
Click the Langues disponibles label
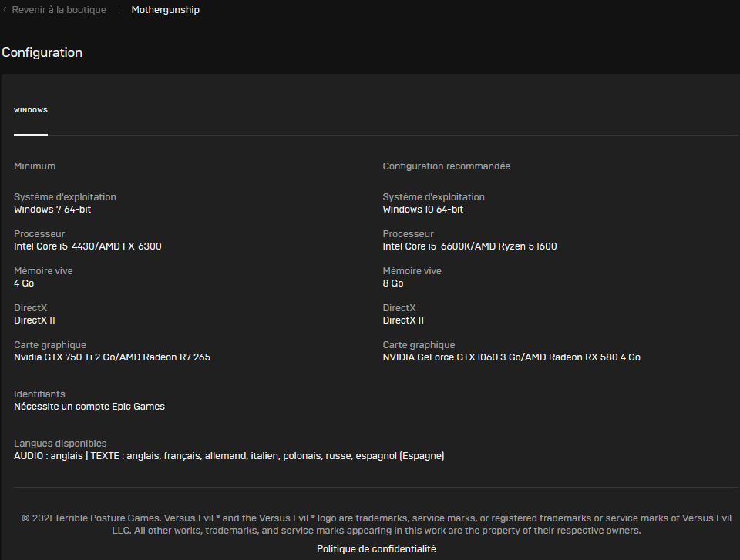pos(60,444)
